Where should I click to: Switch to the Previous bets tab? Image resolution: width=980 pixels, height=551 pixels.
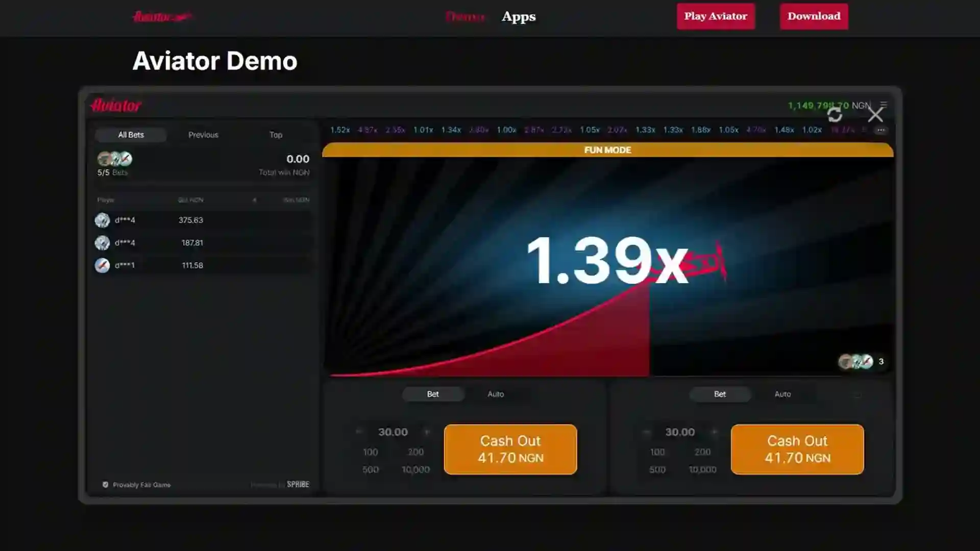point(203,135)
